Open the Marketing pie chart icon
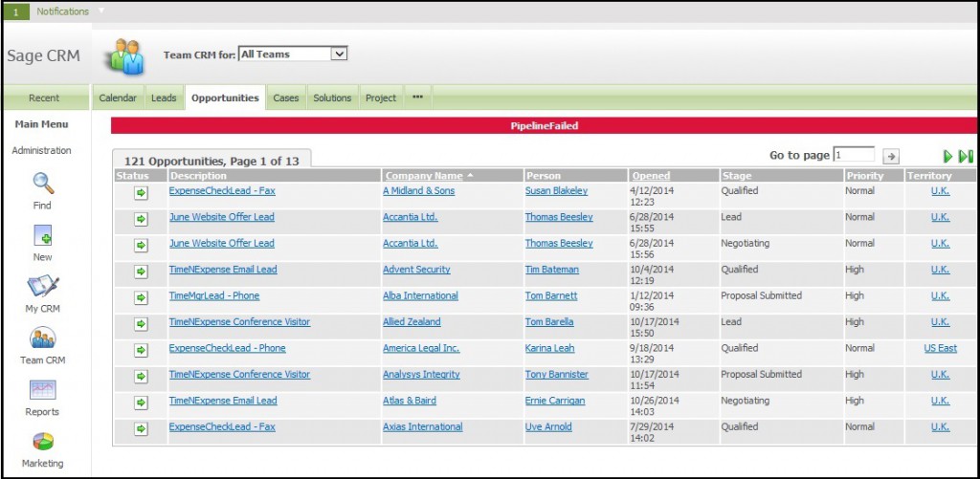Screen dimensions: 980x479 pyautogui.click(x=42, y=442)
